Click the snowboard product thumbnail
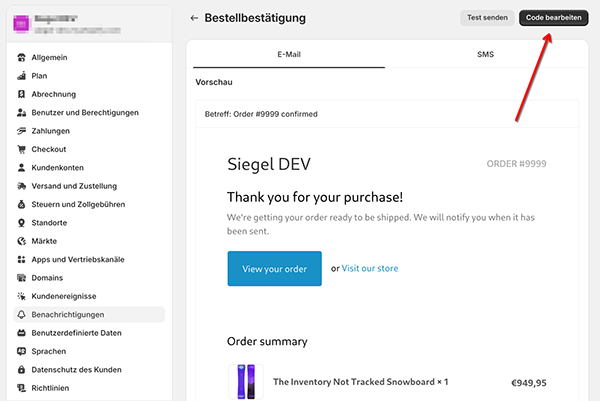This screenshot has width=600, height=401. 246,381
